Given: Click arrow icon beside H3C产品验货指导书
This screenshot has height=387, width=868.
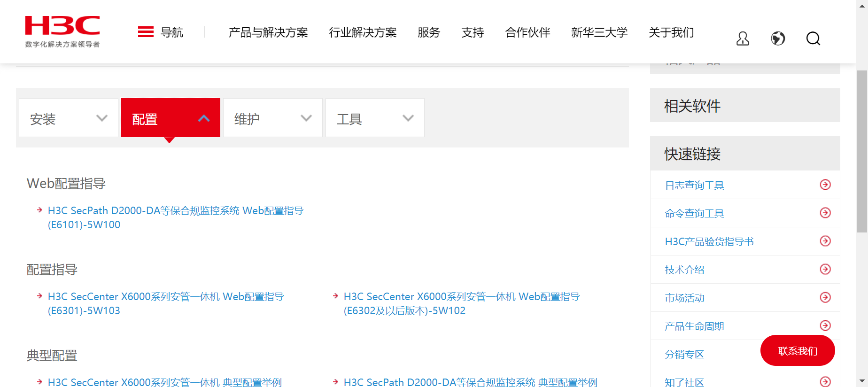Looking at the screenshot, I should pos(825,241).
